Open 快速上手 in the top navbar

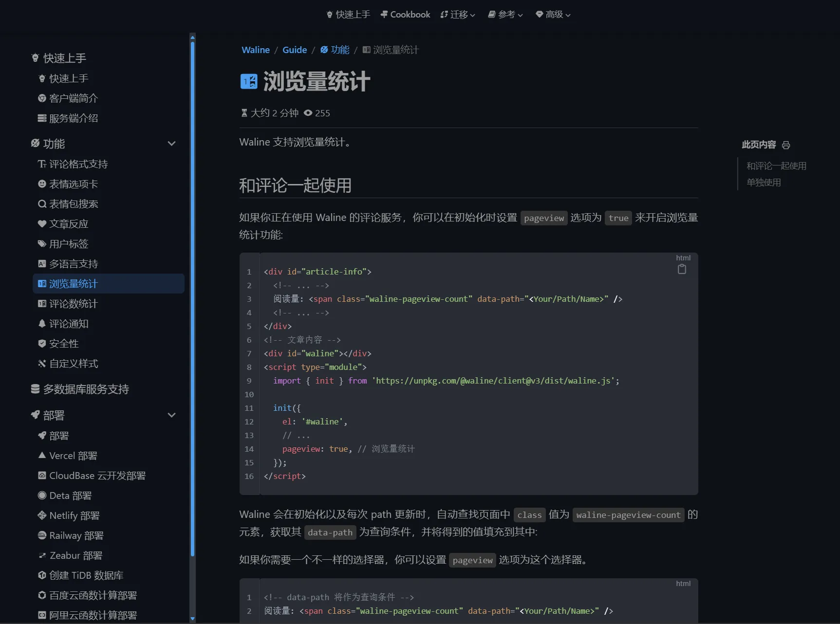click(x=348, y=15)
